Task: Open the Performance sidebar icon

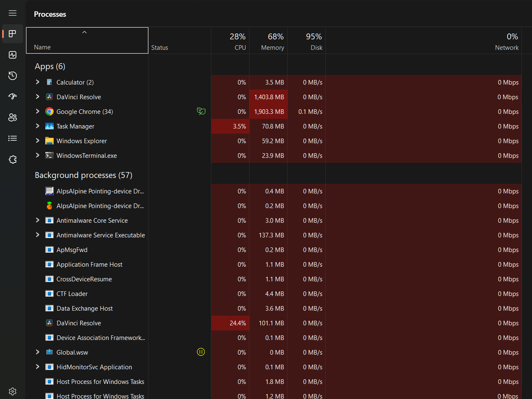Action: click(x=12, y=55)
